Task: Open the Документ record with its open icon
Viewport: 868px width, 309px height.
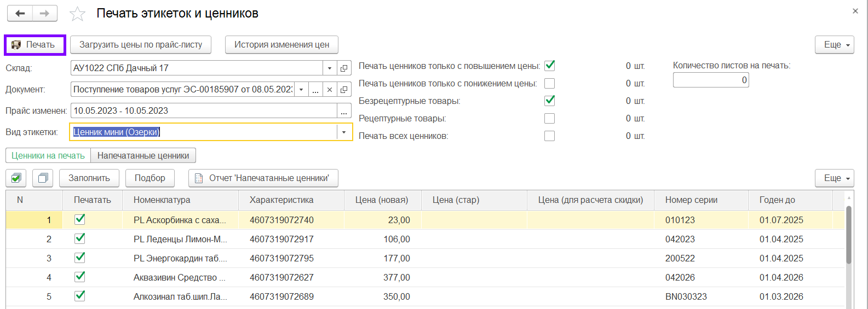Action: pos(344,90)
